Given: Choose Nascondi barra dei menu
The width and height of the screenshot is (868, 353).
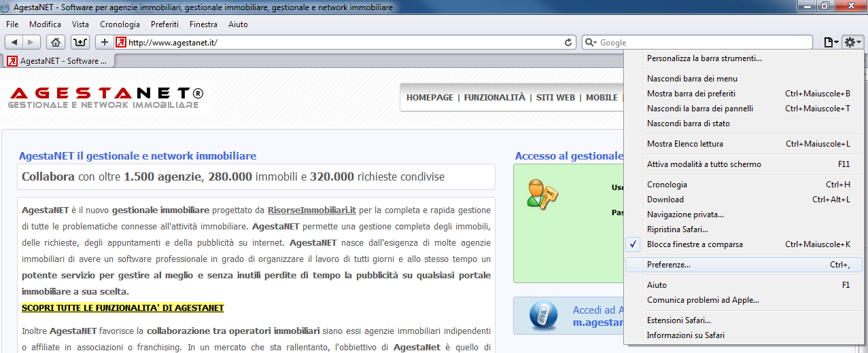Looking at the screenshot, I should [744, 79].
